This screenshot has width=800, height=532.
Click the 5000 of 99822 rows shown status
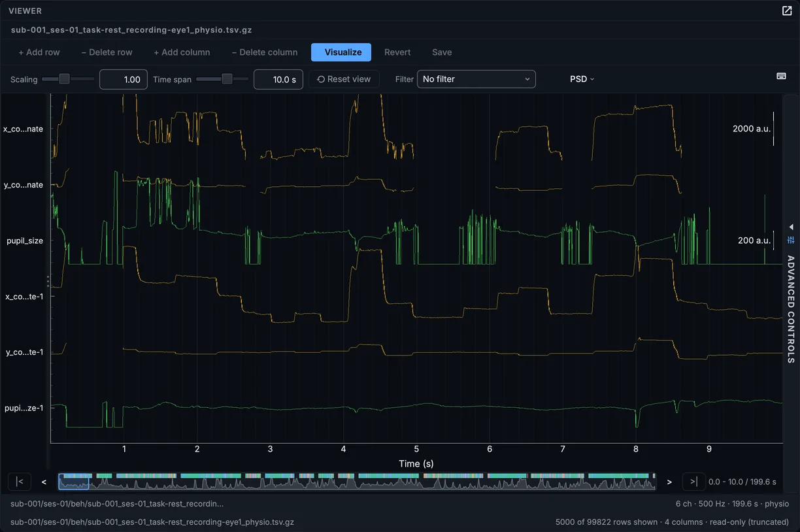(x=672, y=522)
